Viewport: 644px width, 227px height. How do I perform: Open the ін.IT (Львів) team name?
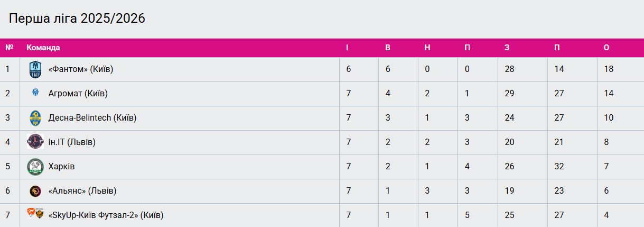[72, 142]
